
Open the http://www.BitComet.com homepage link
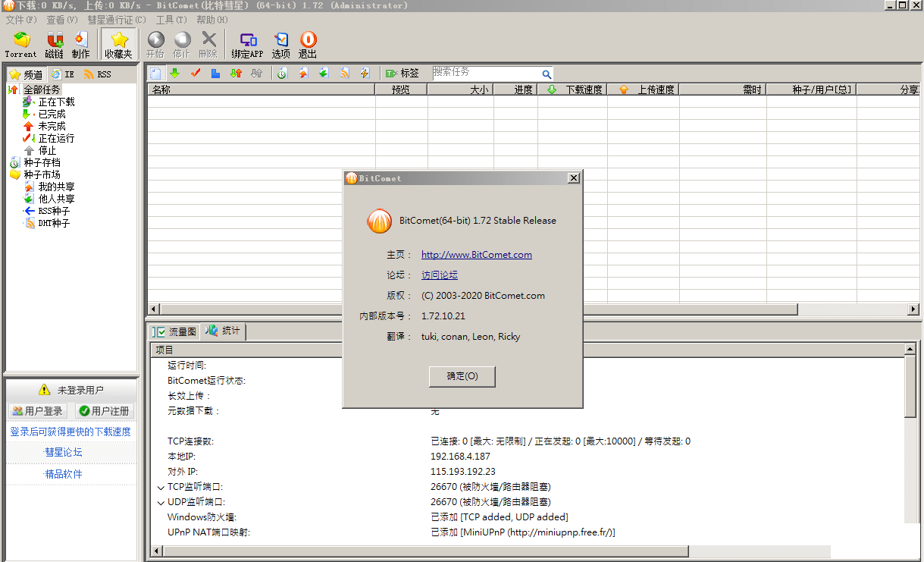pos(476,255)
